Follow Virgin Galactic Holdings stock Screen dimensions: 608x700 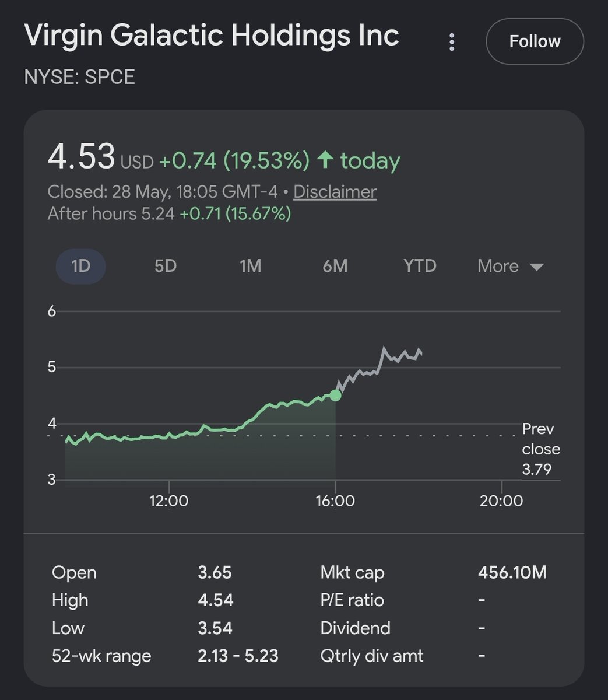[535, 41]
